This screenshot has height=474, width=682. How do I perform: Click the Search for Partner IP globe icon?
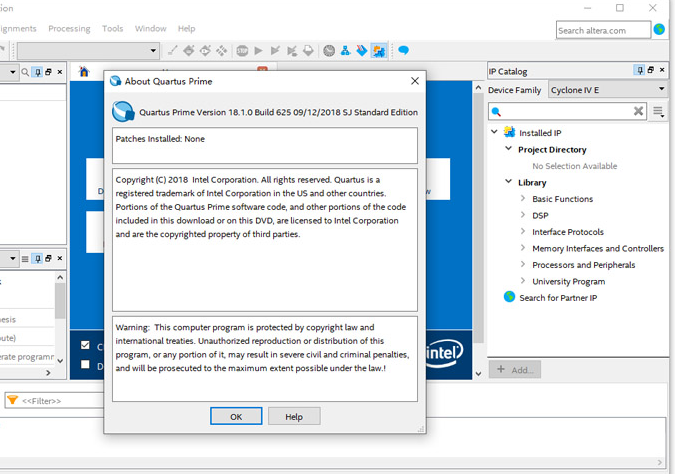click(x=509, y=297)
